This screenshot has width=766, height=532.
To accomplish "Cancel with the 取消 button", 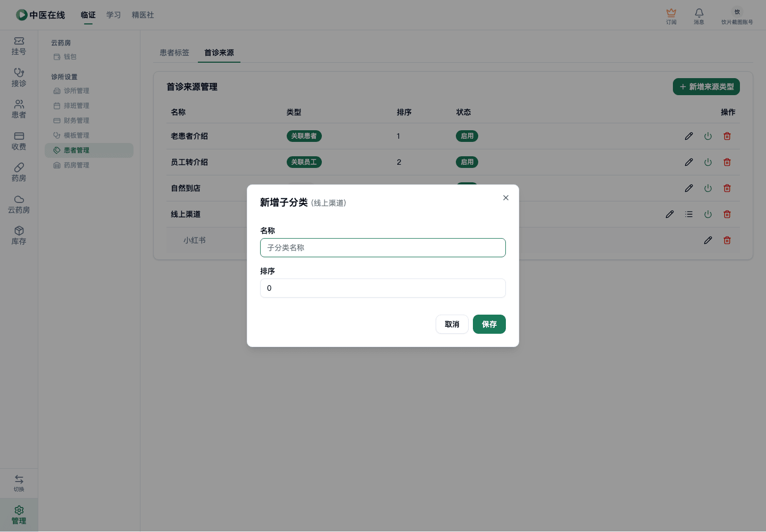I will pos(452,324).
